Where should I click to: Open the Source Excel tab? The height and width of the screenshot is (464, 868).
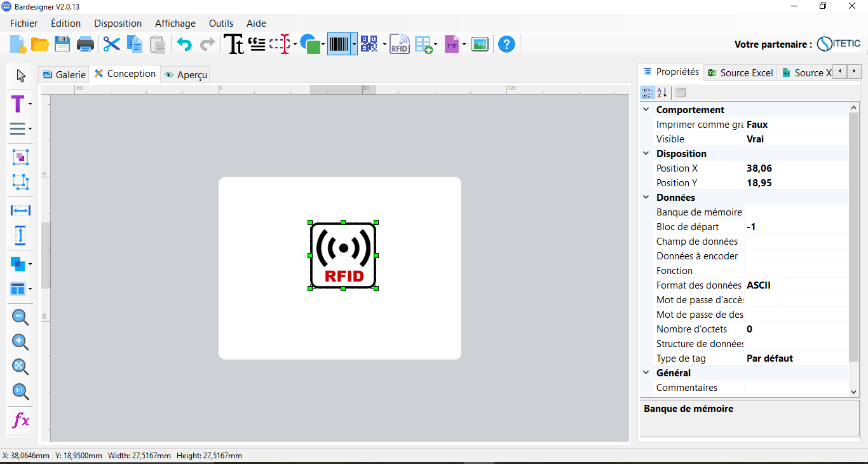pos(740,73)
